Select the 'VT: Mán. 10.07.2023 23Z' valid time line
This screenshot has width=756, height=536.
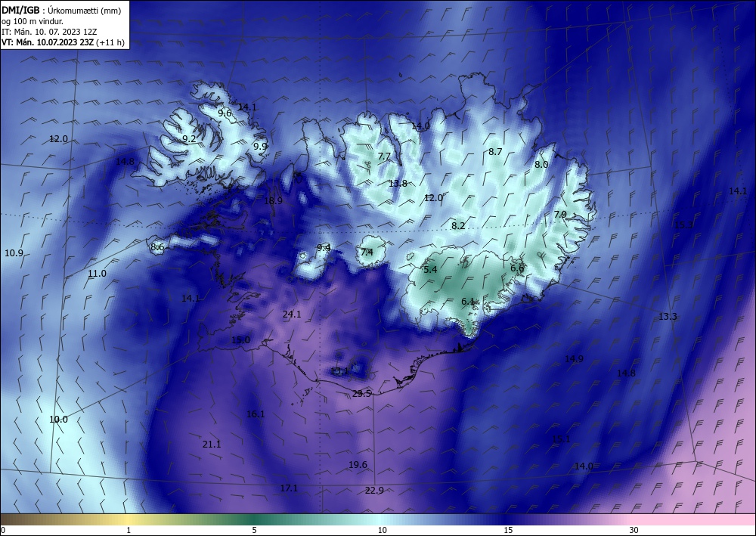[48, 42]
